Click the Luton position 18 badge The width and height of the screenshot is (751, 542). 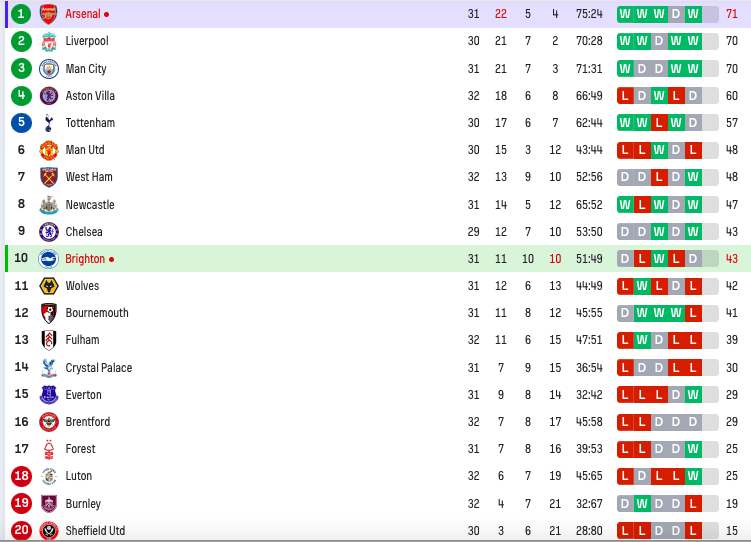click(x=21, y=476)
